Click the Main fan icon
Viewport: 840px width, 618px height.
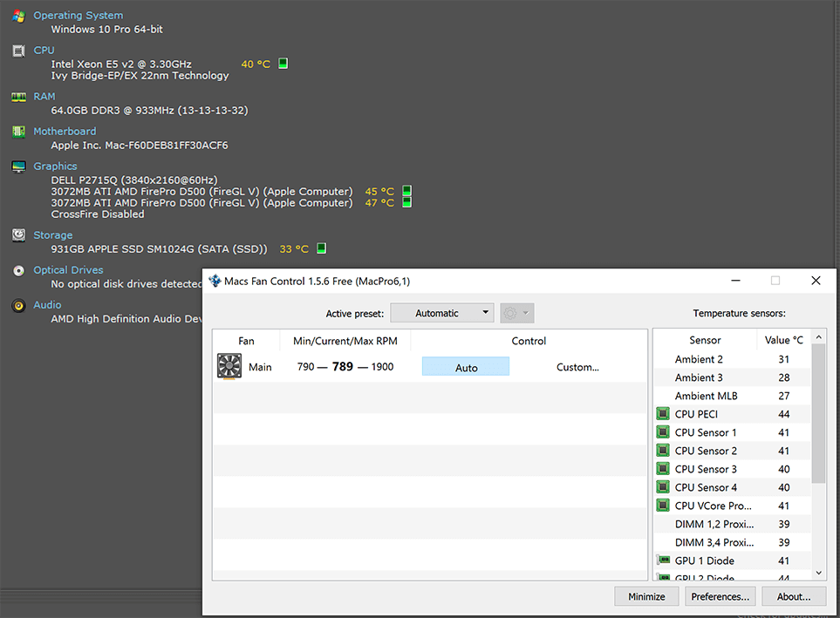[x=229, y=366]
